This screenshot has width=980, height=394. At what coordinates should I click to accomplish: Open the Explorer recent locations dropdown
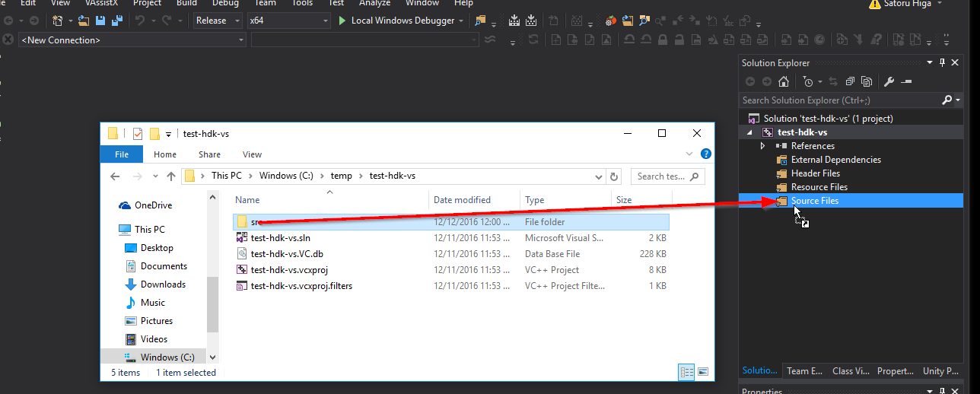point(155,176)
